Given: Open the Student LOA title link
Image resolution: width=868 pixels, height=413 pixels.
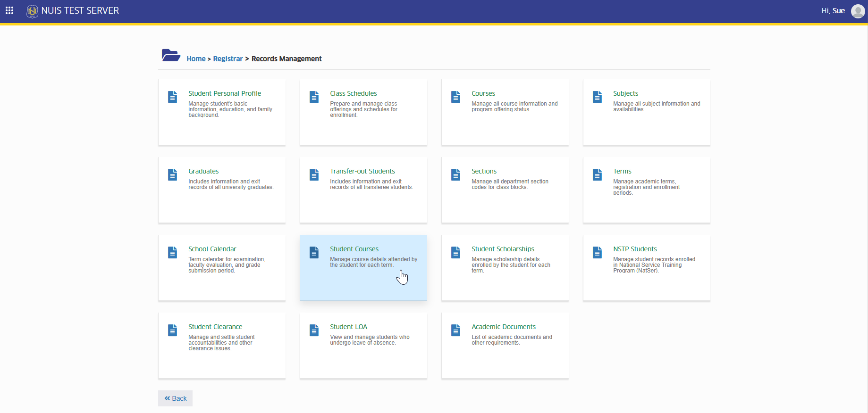Looking at the screenshot, I should [x=349, y=327].
